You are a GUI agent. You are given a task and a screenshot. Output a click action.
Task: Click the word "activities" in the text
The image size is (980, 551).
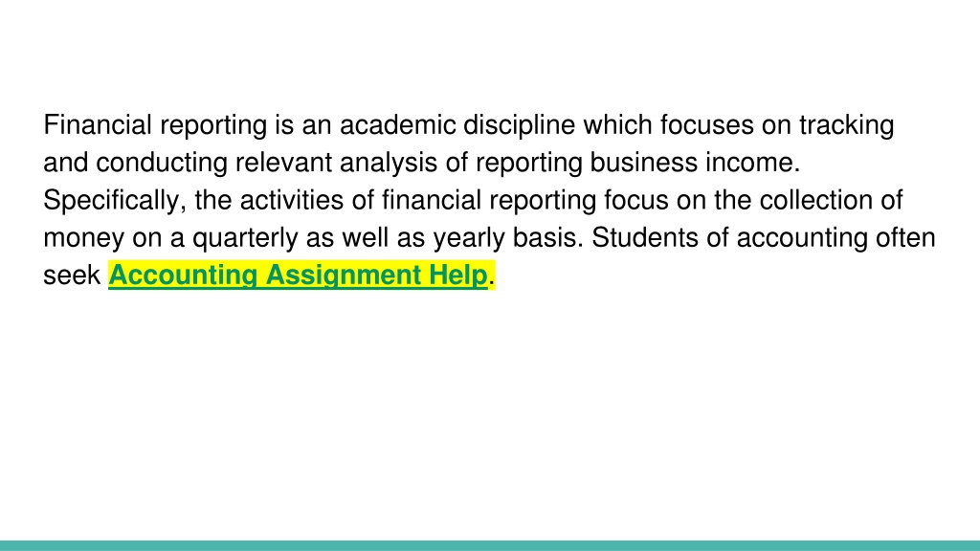[292, 200]
